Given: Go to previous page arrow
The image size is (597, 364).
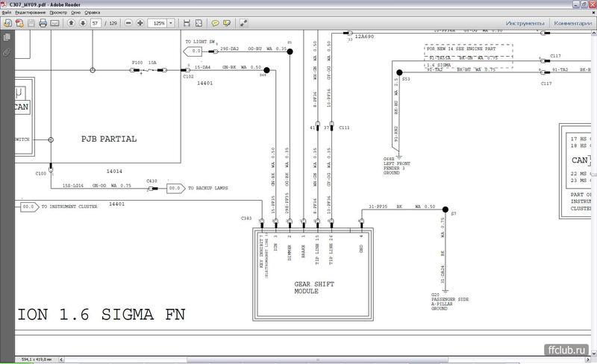Looking at the screenshot, I should point(71,23).
